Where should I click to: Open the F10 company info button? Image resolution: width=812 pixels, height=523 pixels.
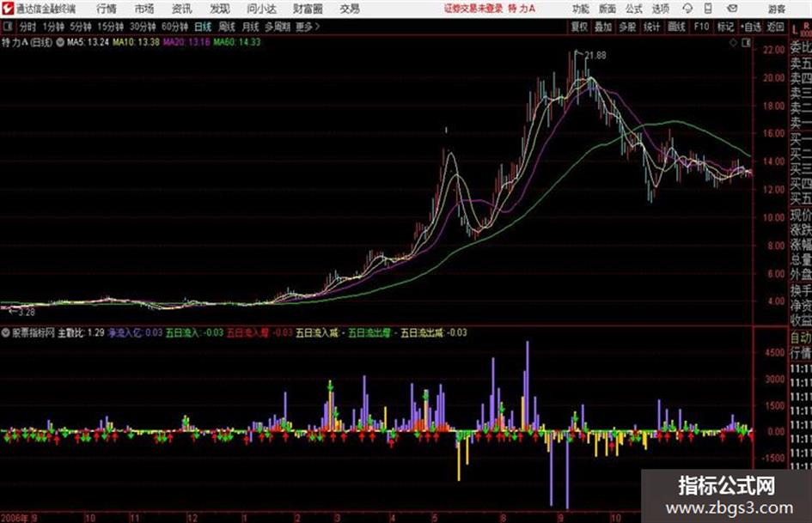coord(701,27)
